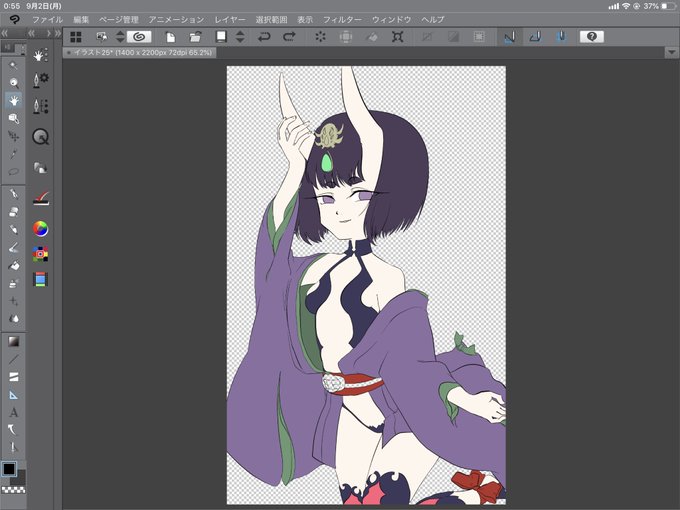
Task: Open the Sub Tool palette hand icon
Action: pos(40,55)
